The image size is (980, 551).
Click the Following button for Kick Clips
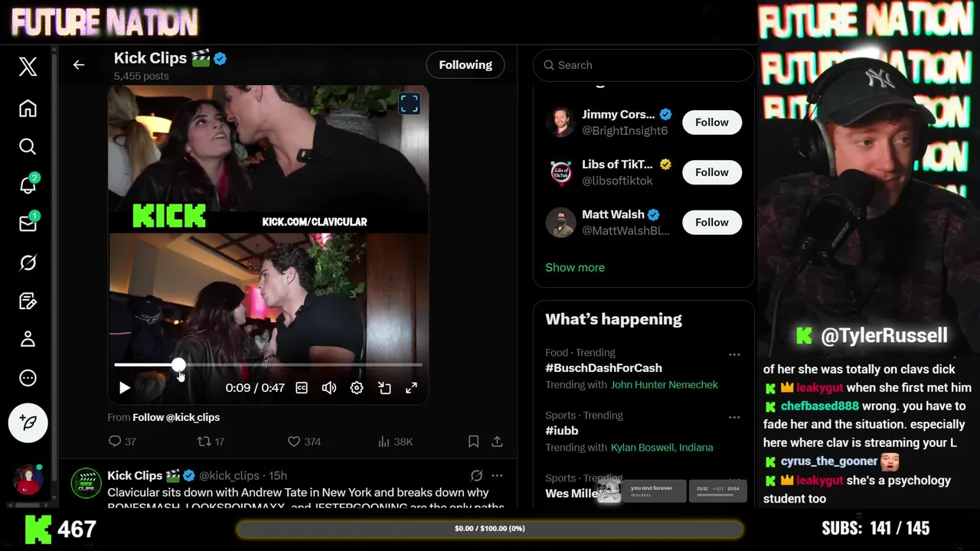tap(465, 65)
